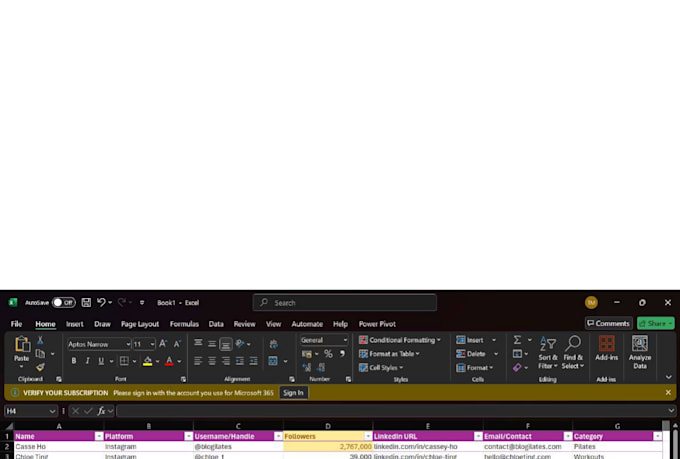Click the Search box in title bar
Viewport: 680px width, 459px height.
point(345,302)
